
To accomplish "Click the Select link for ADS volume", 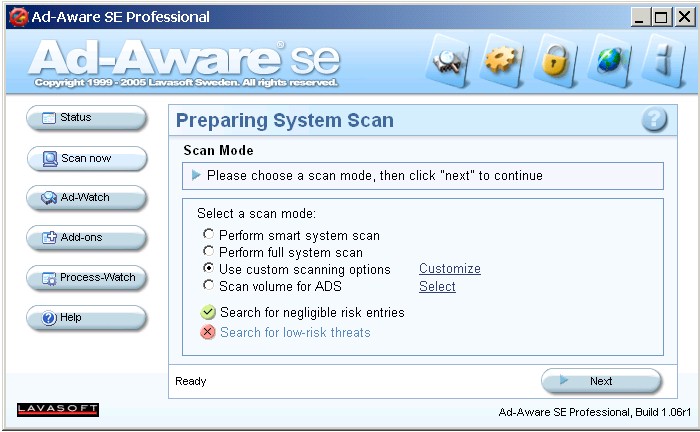I will pos(437,287).
